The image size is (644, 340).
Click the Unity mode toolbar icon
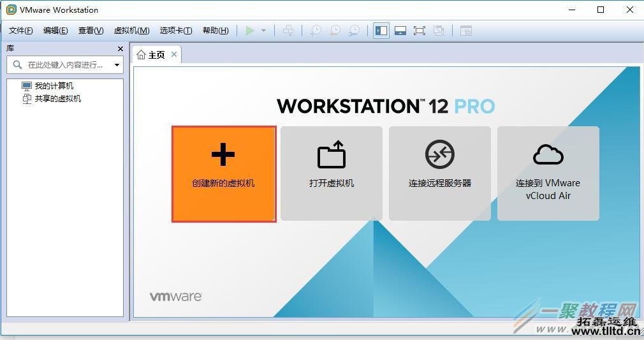click(x=439, y=31)
